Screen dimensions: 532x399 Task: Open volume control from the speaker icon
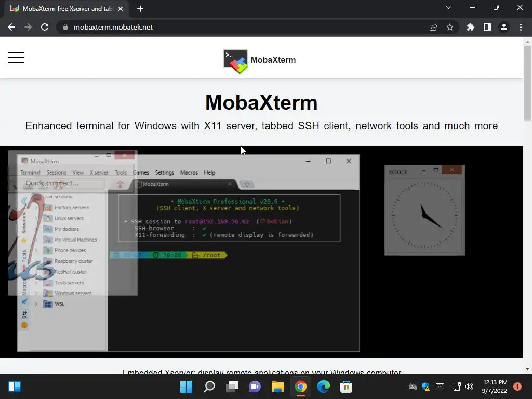[469, 387]
